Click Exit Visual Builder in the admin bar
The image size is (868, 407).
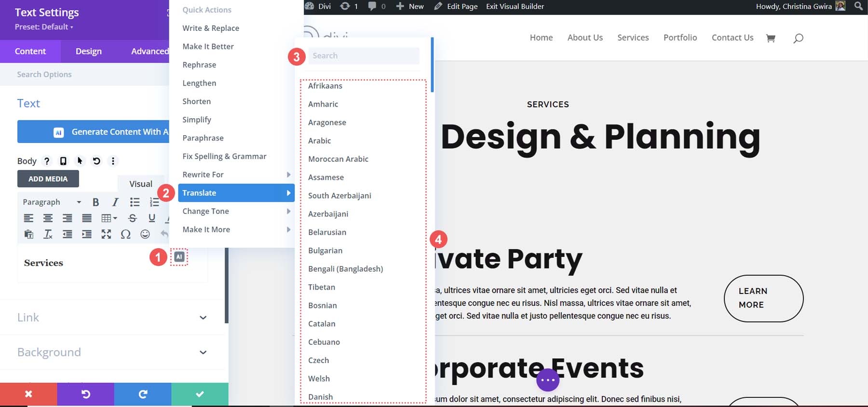click(x=515, y=6)
